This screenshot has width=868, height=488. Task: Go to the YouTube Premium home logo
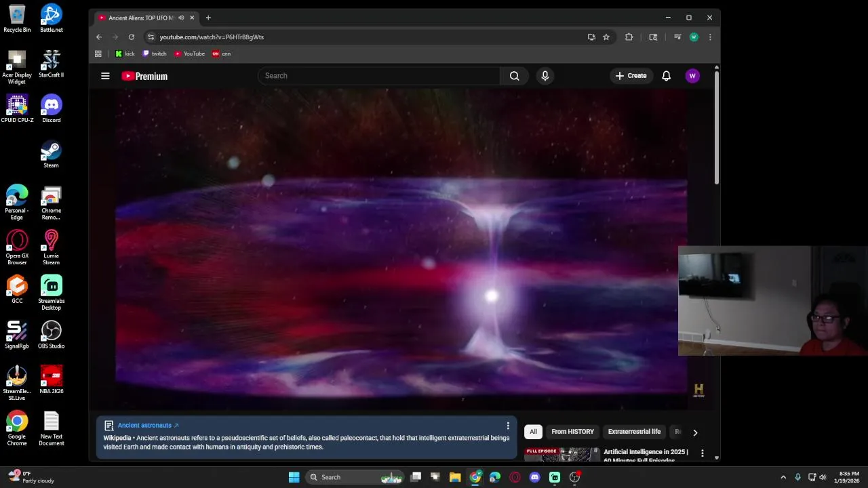pos(144,76)
